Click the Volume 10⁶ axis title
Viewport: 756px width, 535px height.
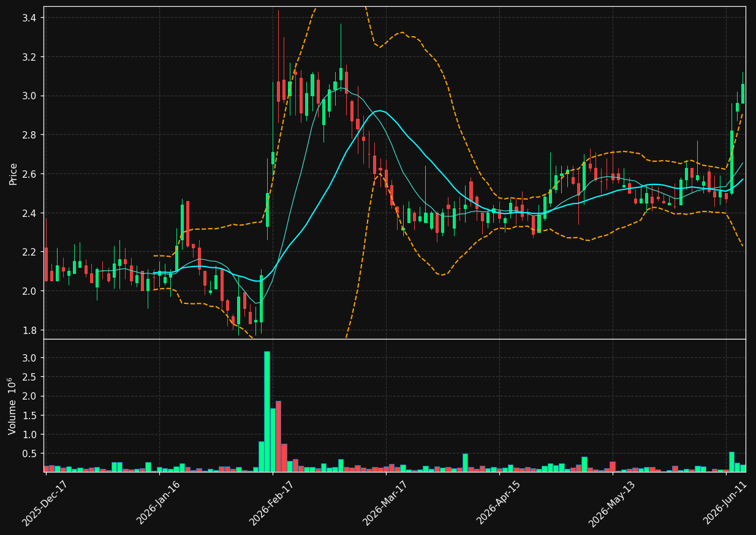point(13,406)
